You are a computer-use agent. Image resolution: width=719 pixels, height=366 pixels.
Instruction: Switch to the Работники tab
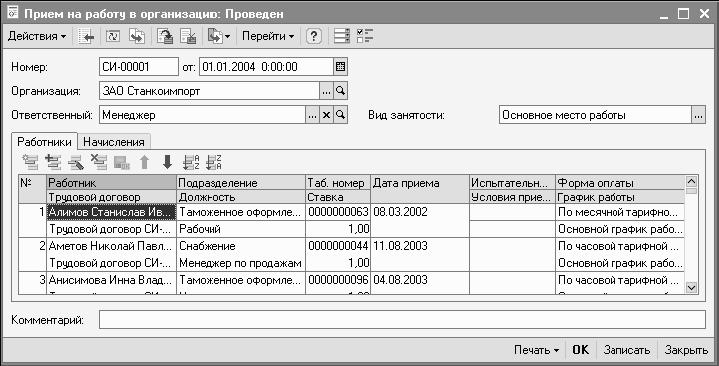click(44, 142)
